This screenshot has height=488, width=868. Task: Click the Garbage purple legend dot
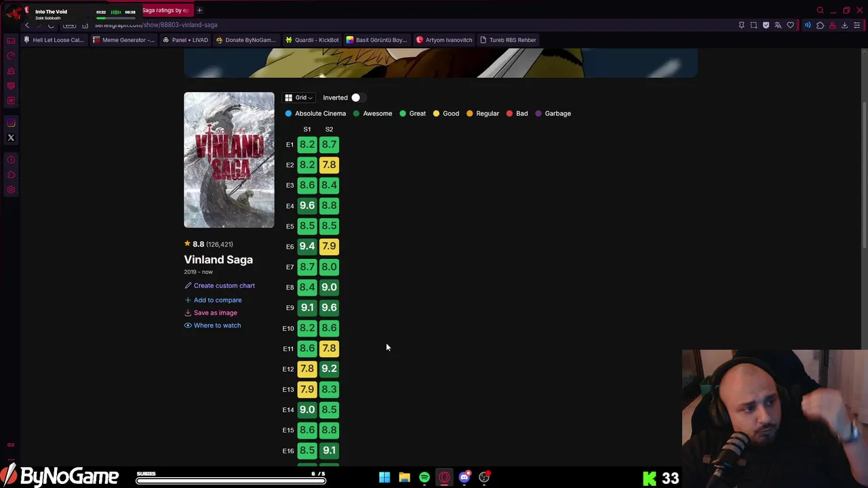(538, 113)
